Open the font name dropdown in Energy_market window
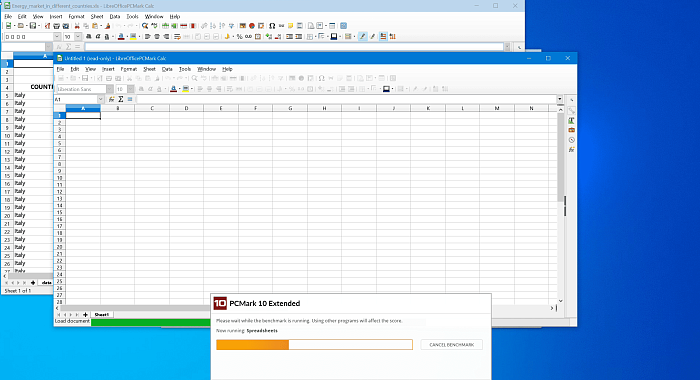Screen dimensions: 700x380 pos(57,37)
